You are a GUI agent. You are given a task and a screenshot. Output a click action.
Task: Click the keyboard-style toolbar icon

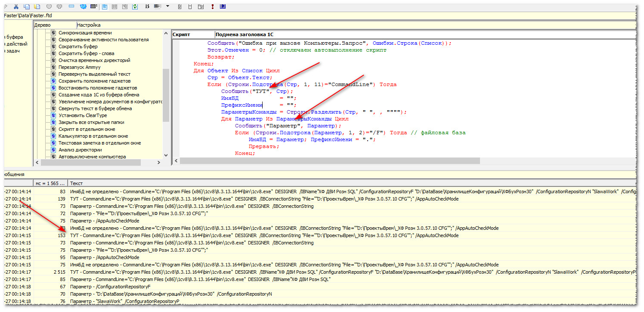pos(93,6)
